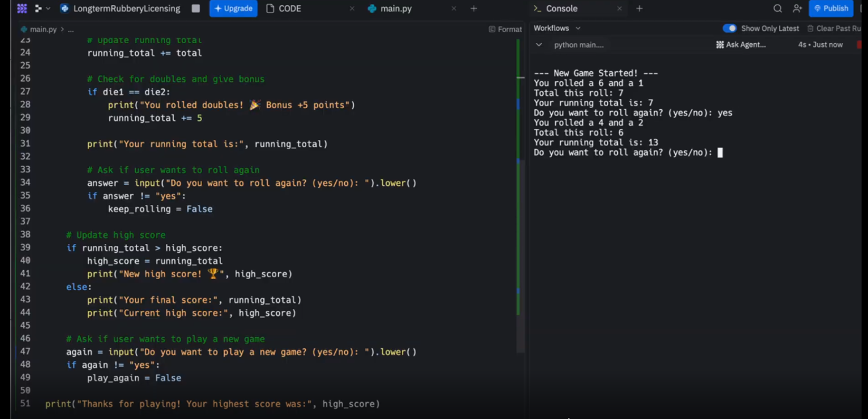Viewport: 868px width, 419px height.
Task: Add new editor tab with plus icon
Action: point(474,8)
